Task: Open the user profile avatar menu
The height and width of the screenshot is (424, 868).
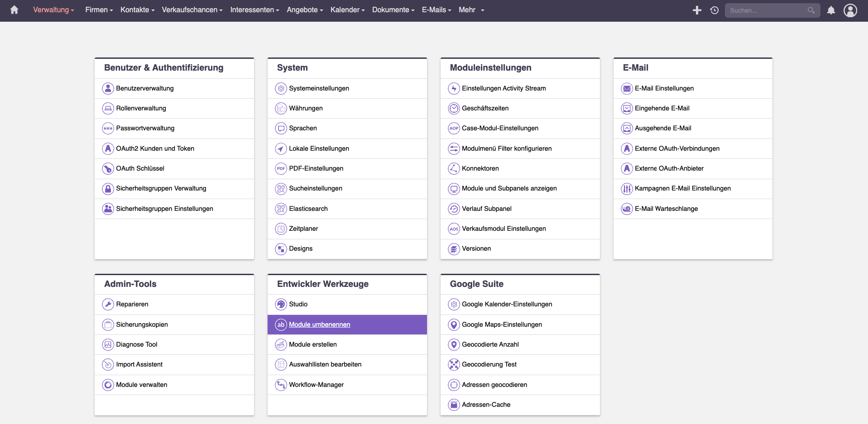Action: pos(850,10)
